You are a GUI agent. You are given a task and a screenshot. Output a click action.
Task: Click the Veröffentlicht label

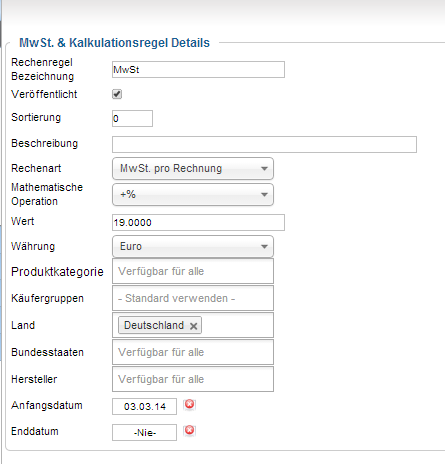click(x=44, y=94)
